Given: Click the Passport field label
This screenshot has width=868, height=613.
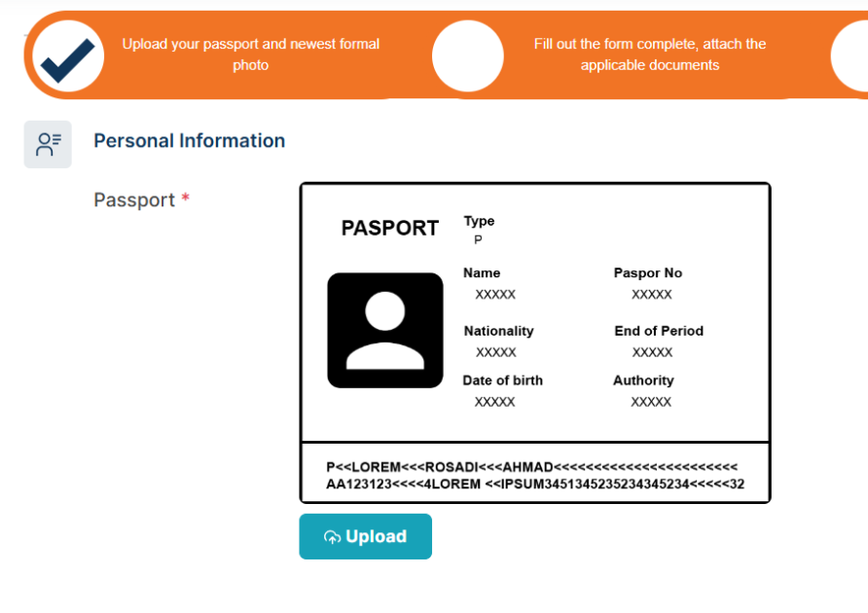Looking at the screenshot, I should 134,200.
